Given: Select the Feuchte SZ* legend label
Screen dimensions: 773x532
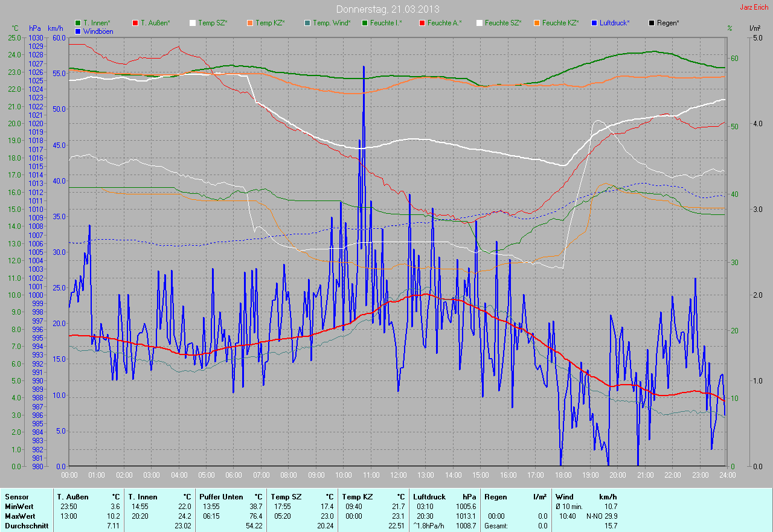Looking at the screenshot, I should tap(503, 23).
